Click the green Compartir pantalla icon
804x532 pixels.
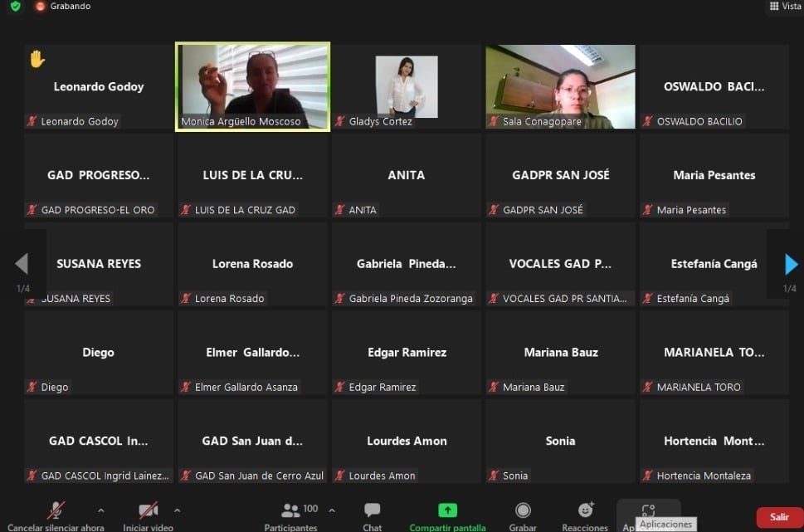pyautogui.click(x=447, y=511)
